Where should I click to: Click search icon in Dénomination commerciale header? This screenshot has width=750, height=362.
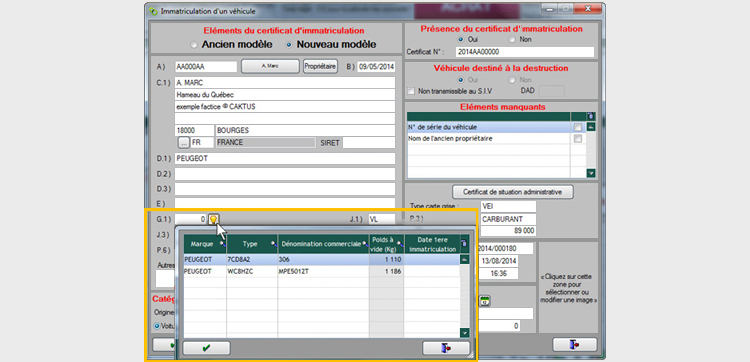(365, 244)
